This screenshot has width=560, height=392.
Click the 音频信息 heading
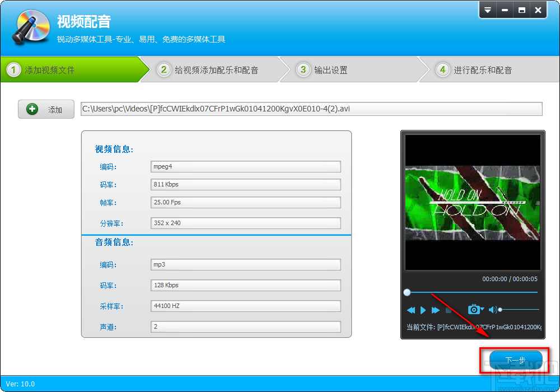(114, 242)
